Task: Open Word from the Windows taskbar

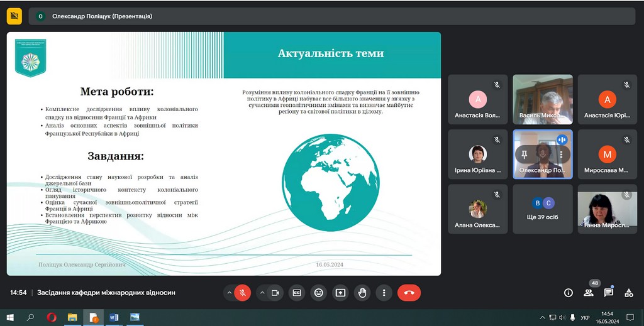Action: (x=114, y=317)
